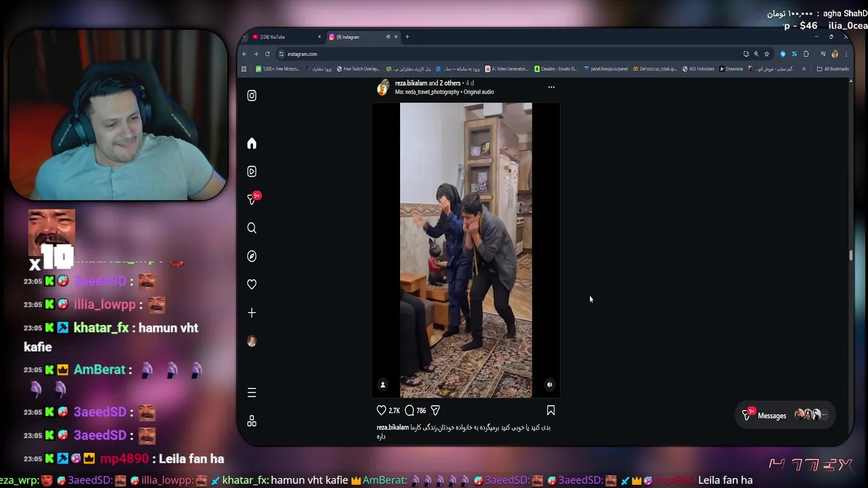Open reza.bikalam profile from post header

click(411, 83)
